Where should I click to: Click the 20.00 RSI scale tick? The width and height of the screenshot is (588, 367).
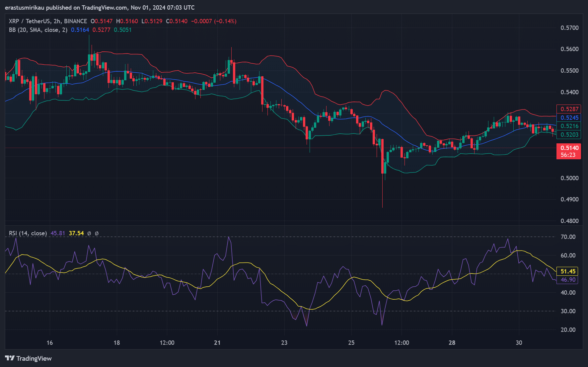[x=568, y=330]
